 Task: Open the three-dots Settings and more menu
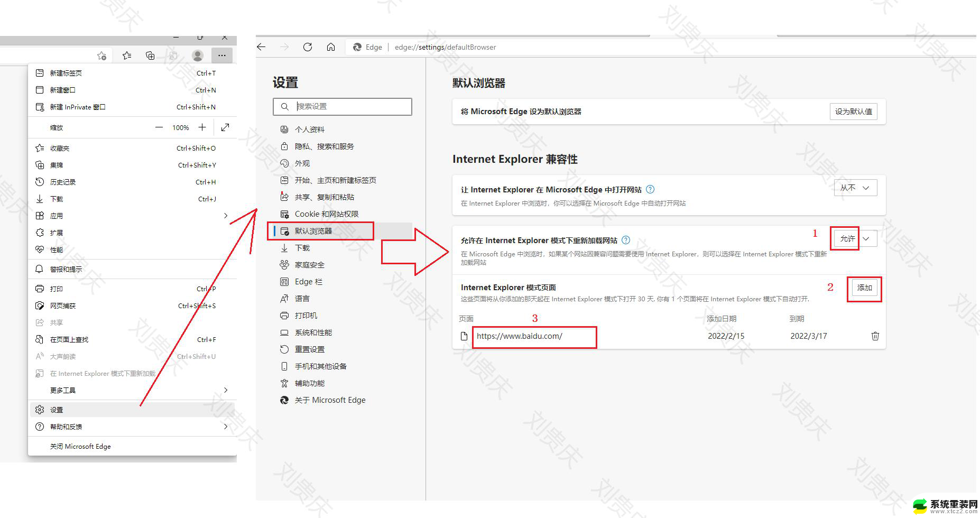pyautogui.click(x=222, y=55)
